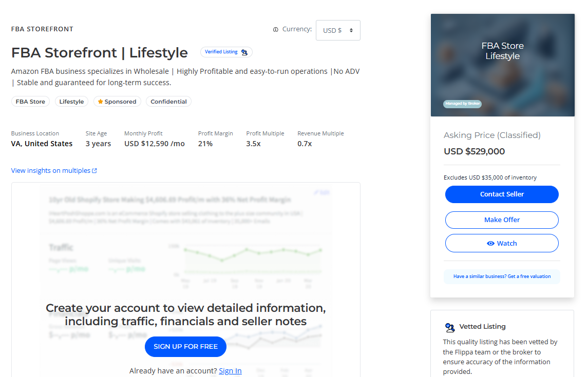This screenshot has width=588, height=377.
Task: Click the VA, United States location value
Action: click(42, 144)
